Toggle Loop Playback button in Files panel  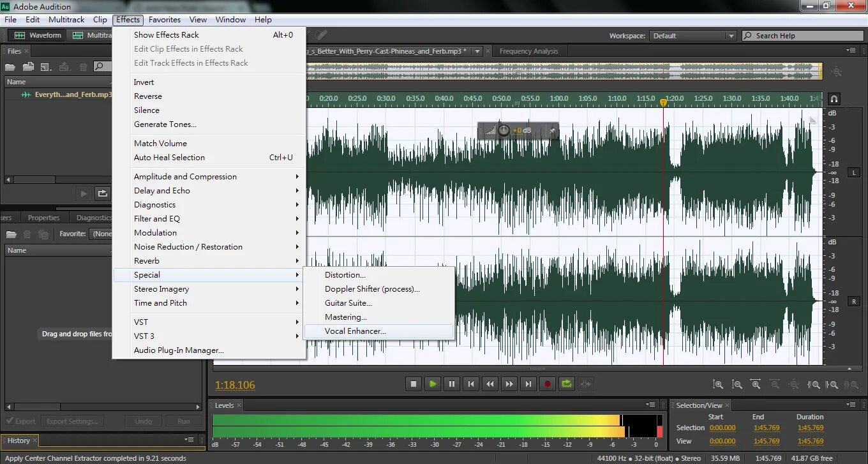point(102,193)
